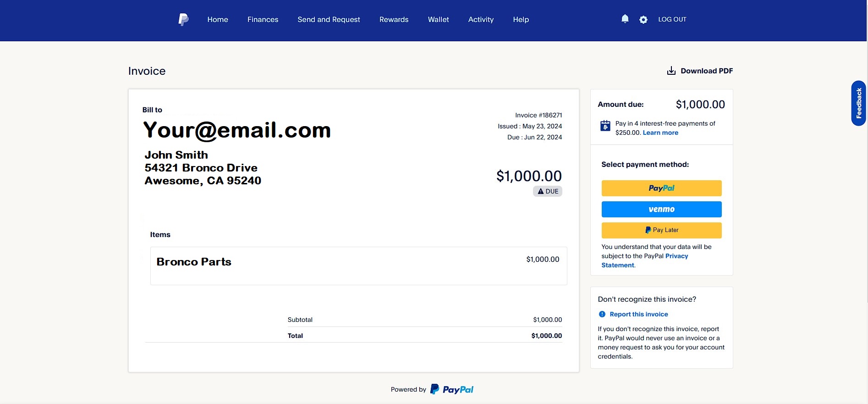Open the Rewards page
Viewport: 868px width, 404px height.
tap(394, 19)
